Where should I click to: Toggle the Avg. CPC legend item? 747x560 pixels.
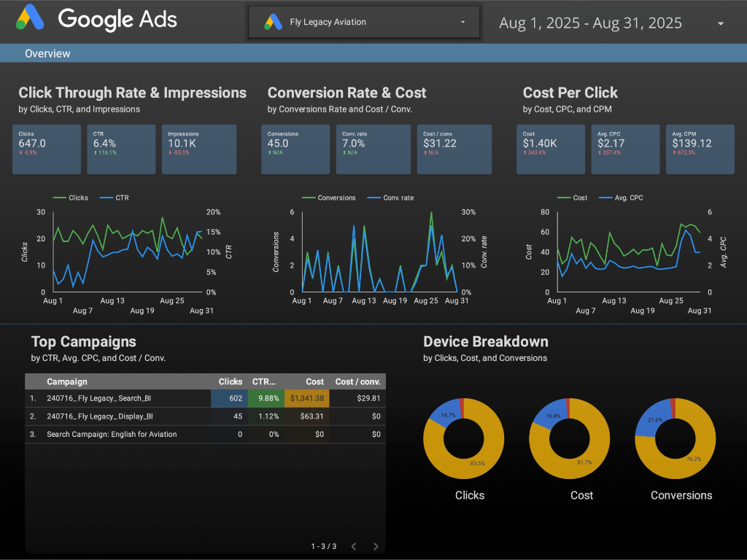[x=622, y=198]
